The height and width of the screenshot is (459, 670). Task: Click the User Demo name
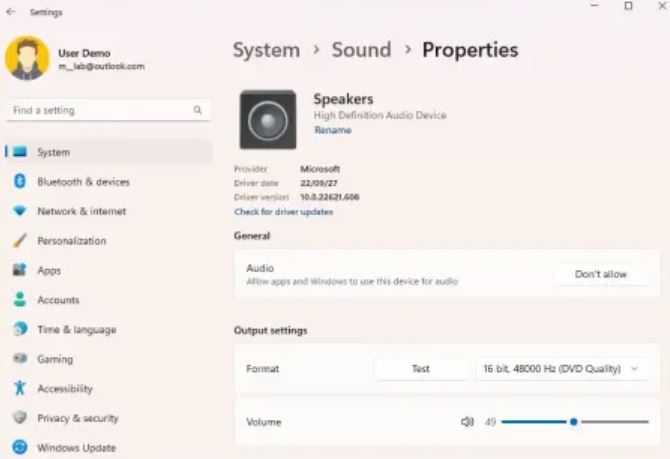click(84, 53)
